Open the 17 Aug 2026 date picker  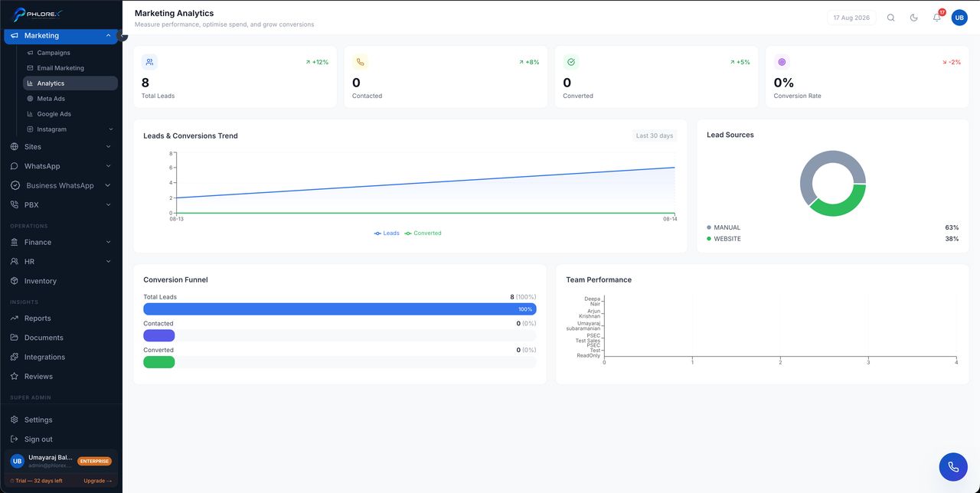click(x=851, y=18)
